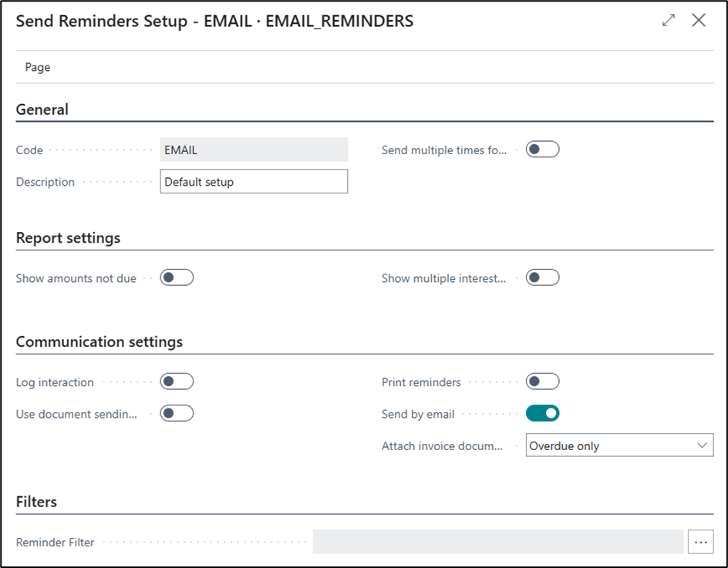Open Reminder Filter ellipsis assist button
Image resolution: width=728 pixels, height=568 pixels.
click(700, 542)
